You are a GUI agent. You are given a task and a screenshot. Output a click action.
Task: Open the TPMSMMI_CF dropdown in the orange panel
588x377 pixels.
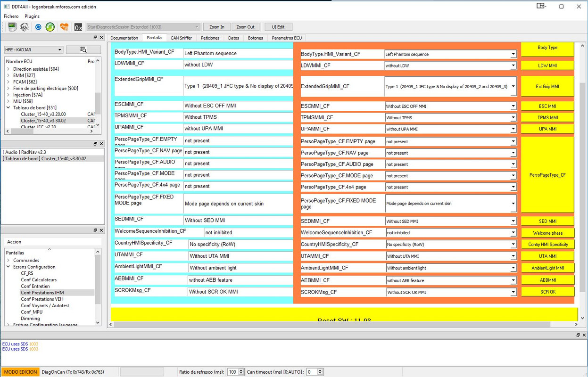click(x=450, y=117)
